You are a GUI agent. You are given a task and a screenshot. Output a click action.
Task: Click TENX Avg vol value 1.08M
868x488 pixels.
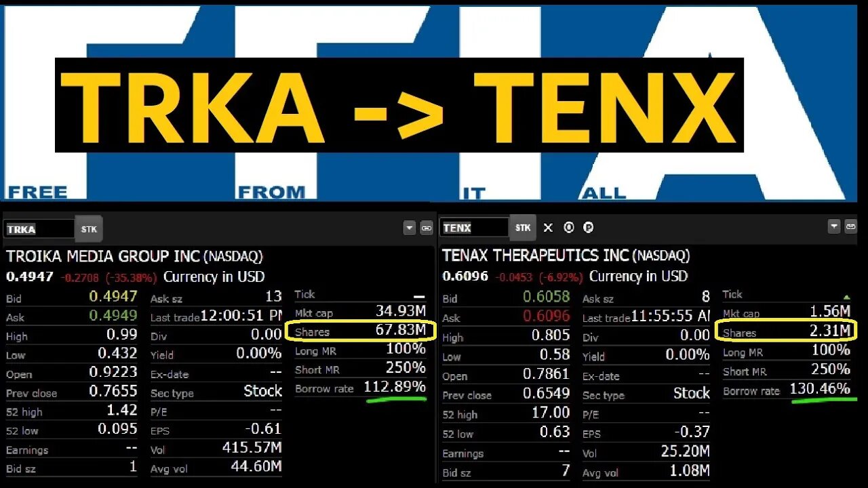coord(690,470)
